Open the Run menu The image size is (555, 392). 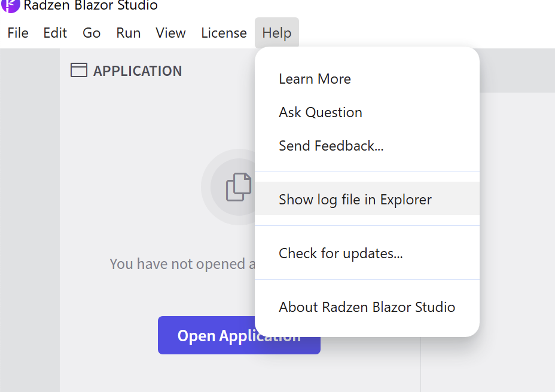pyautogui.click(x=129, y=33)
